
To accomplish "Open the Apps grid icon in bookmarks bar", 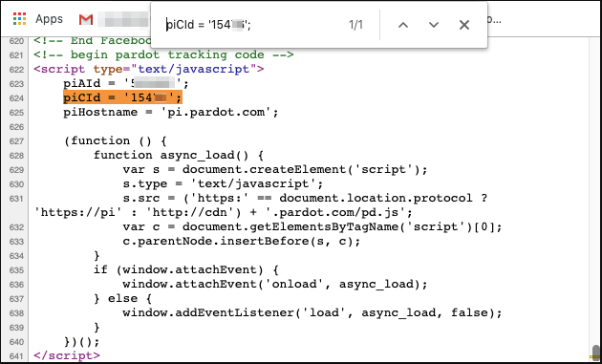I will click(19, 19).
